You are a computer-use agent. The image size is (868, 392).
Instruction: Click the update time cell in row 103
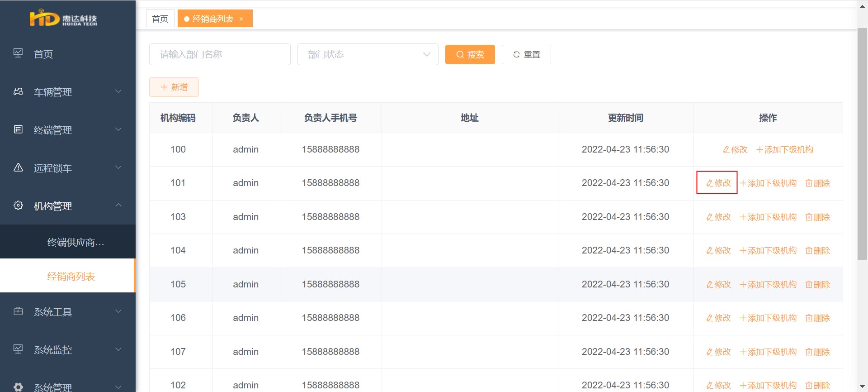point(626,217)
